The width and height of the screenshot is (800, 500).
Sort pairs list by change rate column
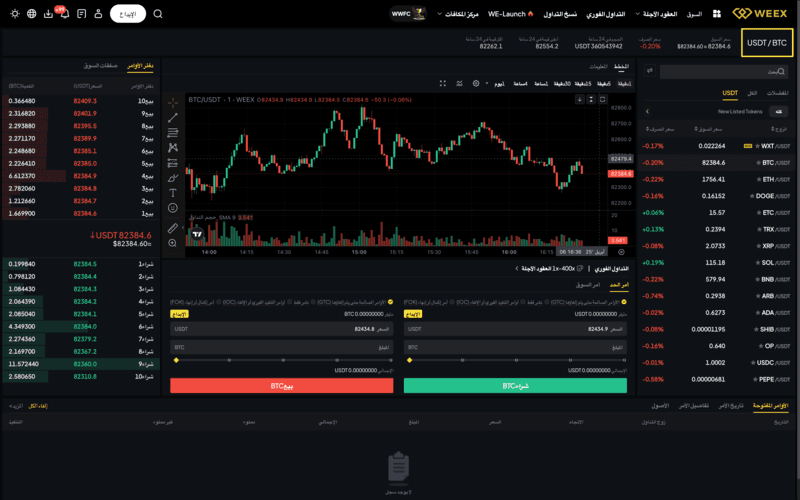click(x=660, y=129)
